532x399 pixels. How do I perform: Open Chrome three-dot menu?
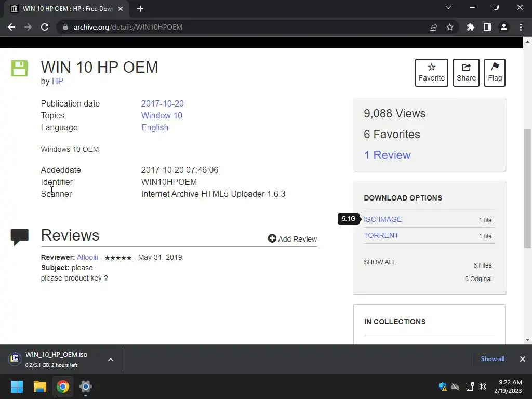521,27
